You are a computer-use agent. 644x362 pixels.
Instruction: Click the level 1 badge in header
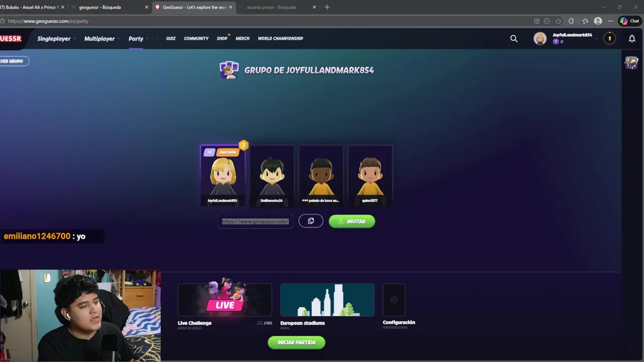[609, 38]
